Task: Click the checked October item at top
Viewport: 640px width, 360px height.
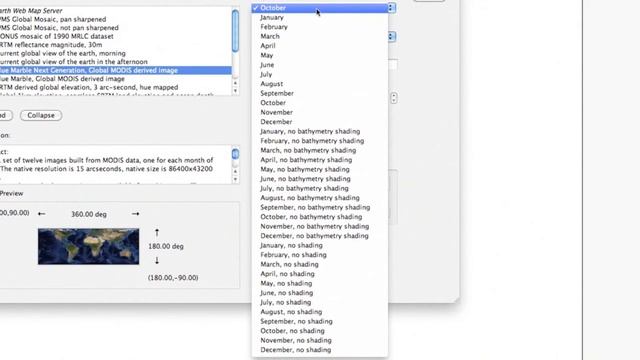Action: [320, 8]
